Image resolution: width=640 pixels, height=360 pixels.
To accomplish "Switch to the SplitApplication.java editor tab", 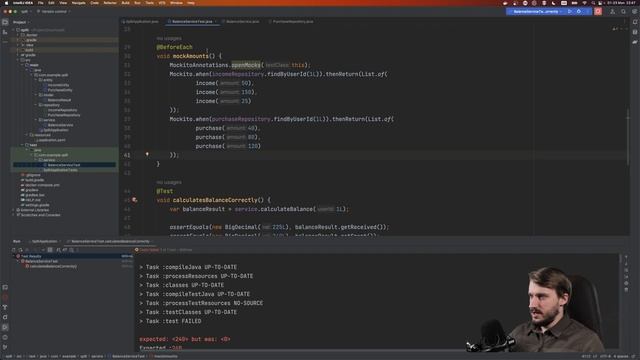I will [x=141, y=21].
